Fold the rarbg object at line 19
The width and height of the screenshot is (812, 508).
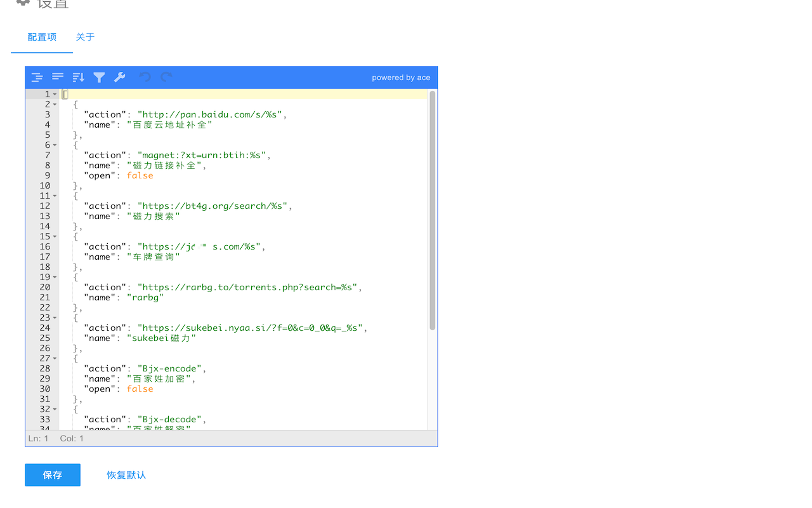tap(55, 277)
